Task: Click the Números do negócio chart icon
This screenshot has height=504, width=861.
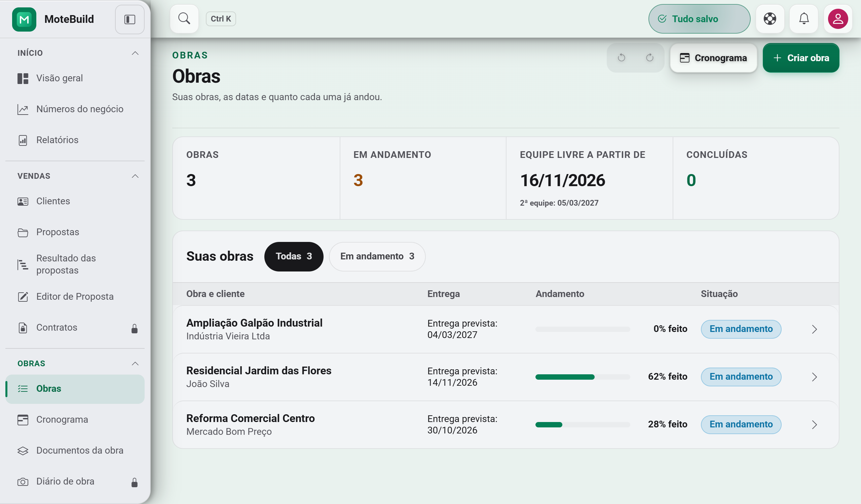Action: pos(23,109)
